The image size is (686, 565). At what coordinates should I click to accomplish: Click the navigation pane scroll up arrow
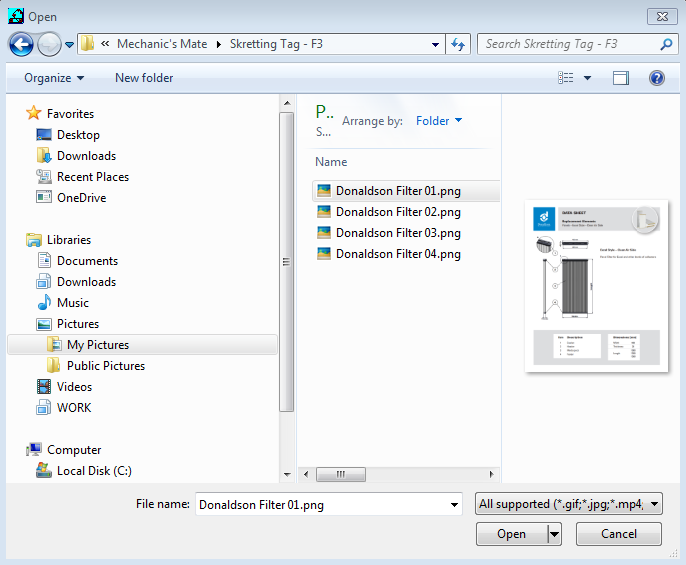287,103
